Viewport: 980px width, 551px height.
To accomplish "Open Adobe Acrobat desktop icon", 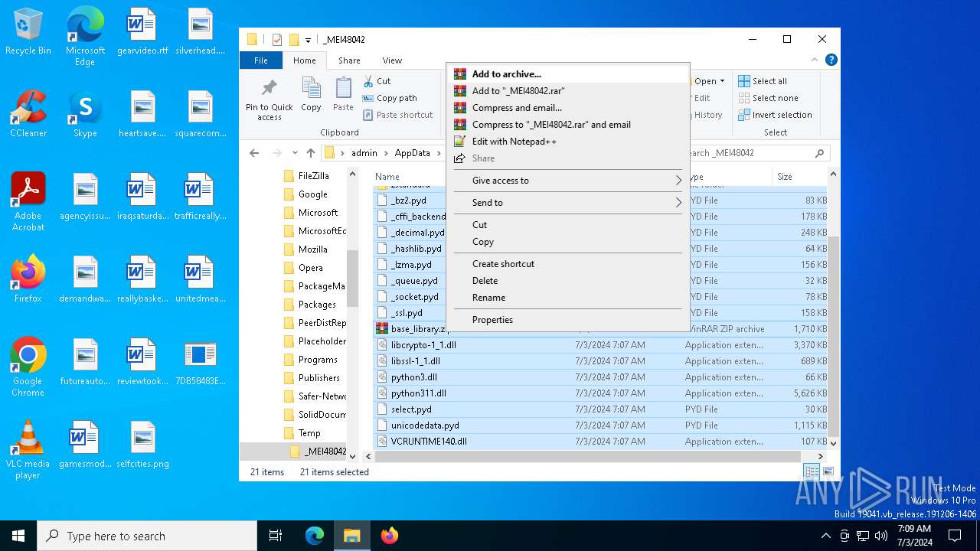I will (x=28, y=202).
